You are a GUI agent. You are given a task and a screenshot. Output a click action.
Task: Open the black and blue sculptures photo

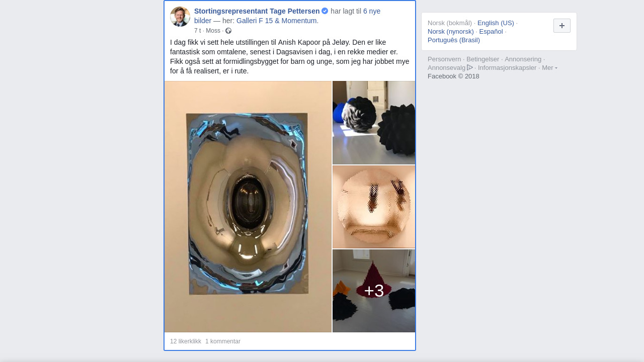(374, 123)
